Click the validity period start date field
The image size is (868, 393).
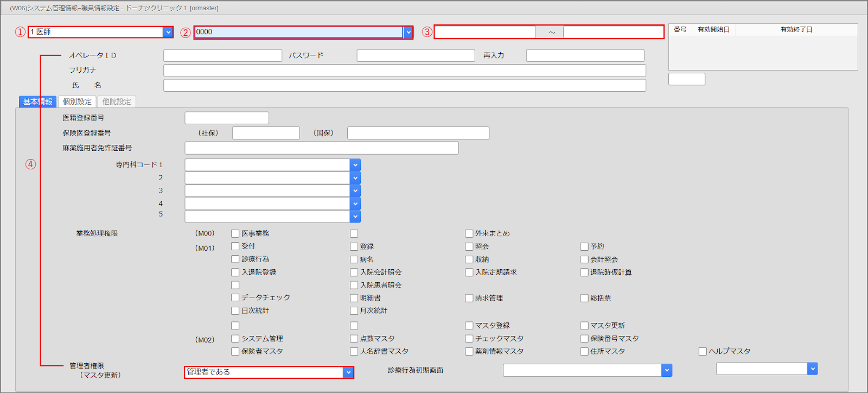pos(485,32)
